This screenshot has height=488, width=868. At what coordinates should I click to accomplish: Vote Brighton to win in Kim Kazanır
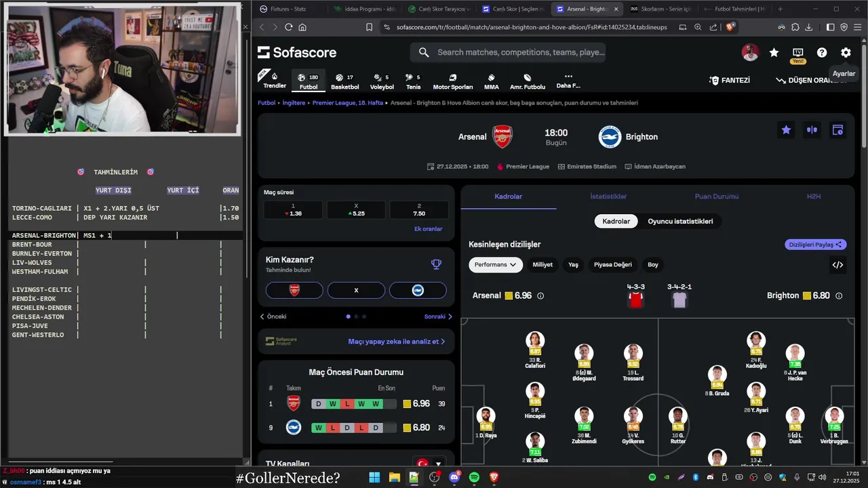pos(418,290)
